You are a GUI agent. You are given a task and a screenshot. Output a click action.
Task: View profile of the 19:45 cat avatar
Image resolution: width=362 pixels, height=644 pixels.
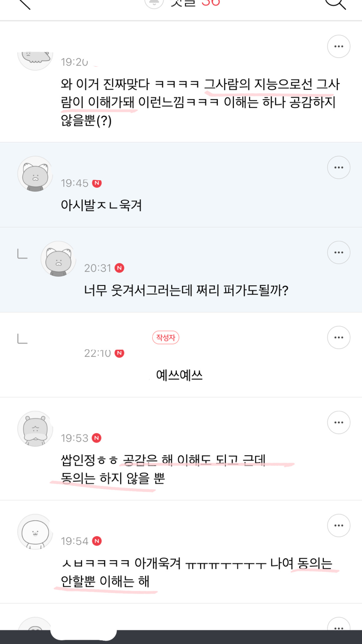pos(35,174)
